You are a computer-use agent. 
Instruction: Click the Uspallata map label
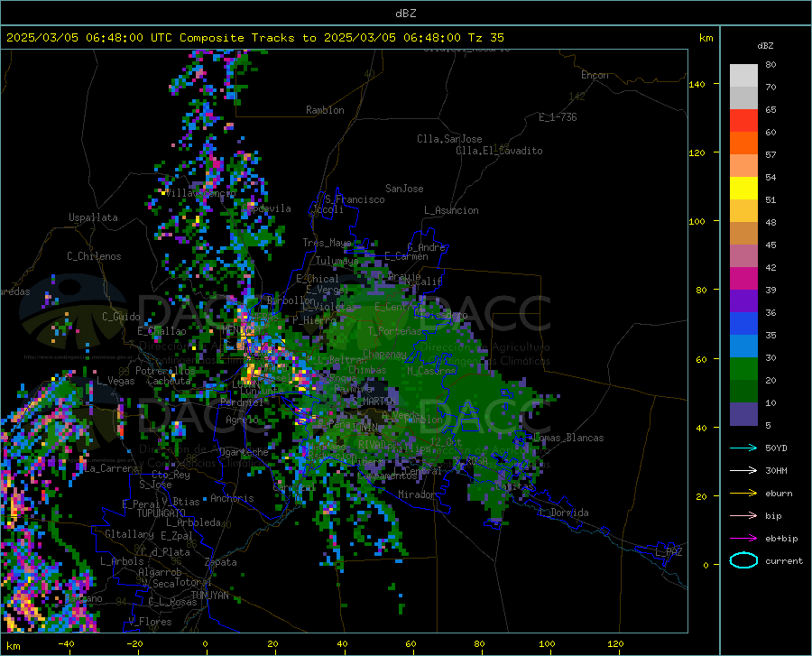pyautogui.click(x=93, y=217)
